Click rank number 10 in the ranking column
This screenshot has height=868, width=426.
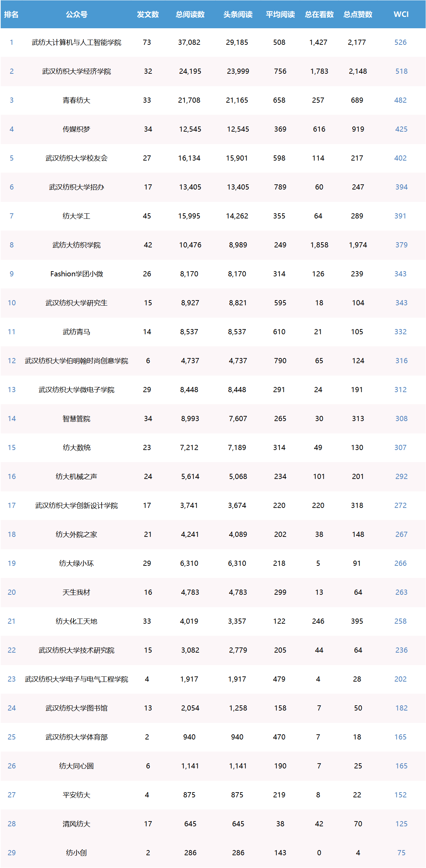point(12,303)
